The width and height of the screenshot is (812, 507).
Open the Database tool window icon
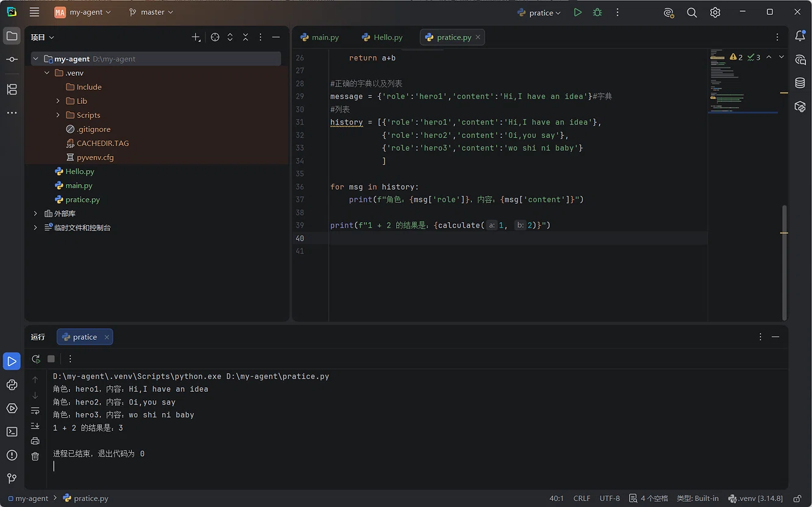click(x=800, y=82)
